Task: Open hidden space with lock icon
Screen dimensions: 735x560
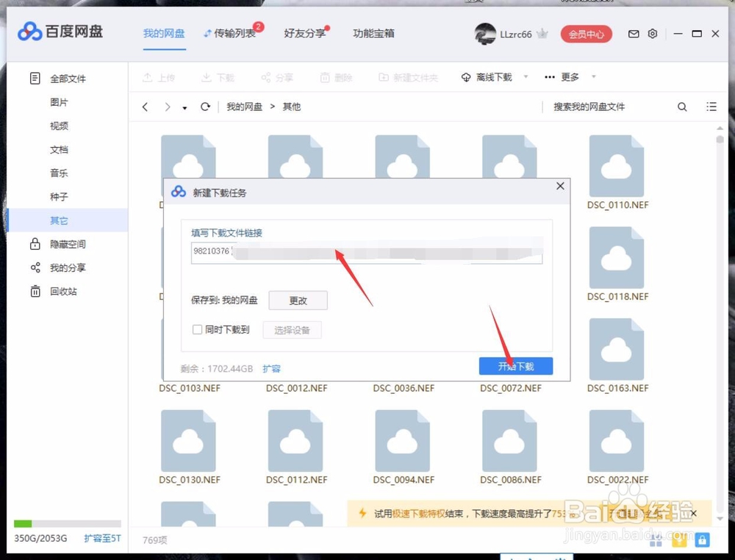Action: pos(57,244)
